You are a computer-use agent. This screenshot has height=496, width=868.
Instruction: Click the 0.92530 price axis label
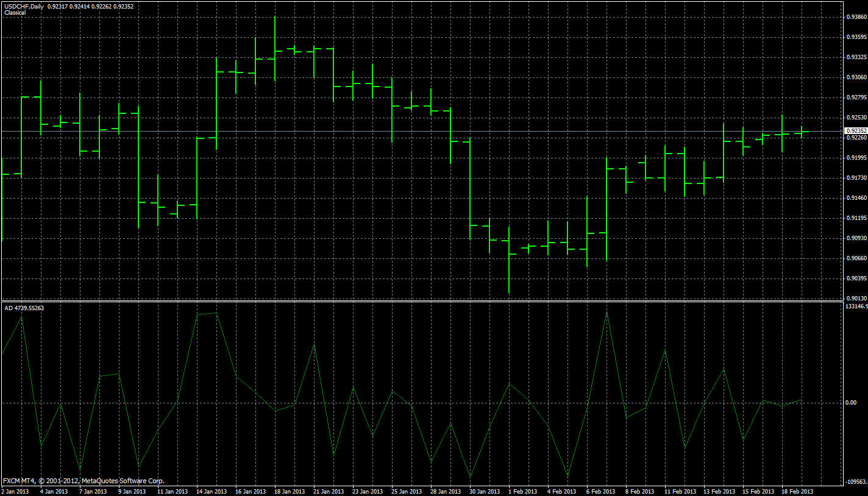coord(856,118)
